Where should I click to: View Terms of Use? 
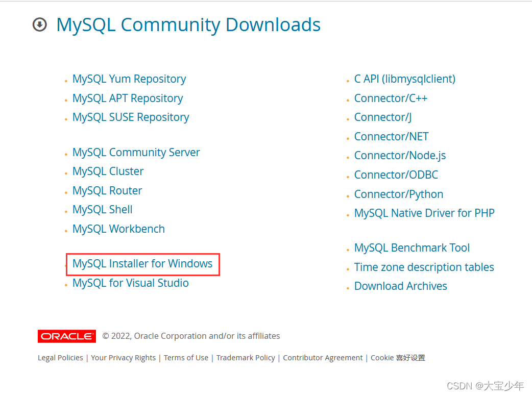(186, 358)
